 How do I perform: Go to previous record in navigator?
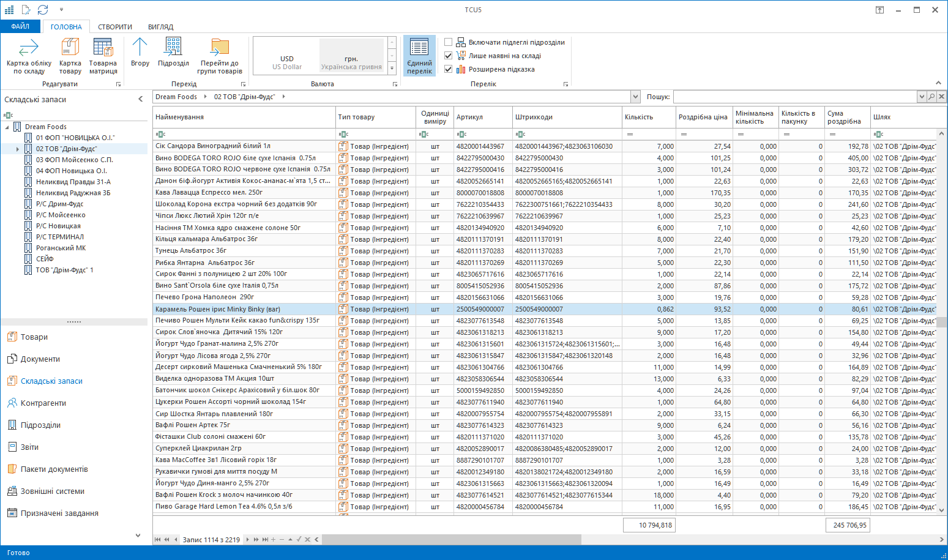[176, 539]
